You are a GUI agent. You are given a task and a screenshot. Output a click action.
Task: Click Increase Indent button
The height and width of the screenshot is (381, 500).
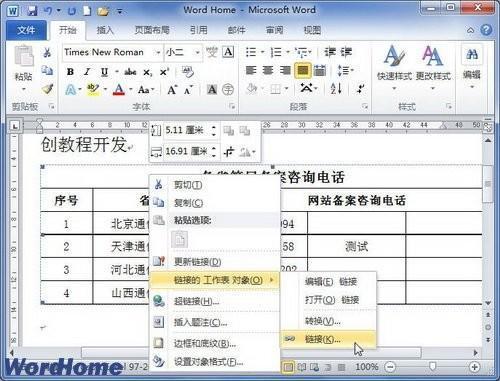(x=346, y=52)
